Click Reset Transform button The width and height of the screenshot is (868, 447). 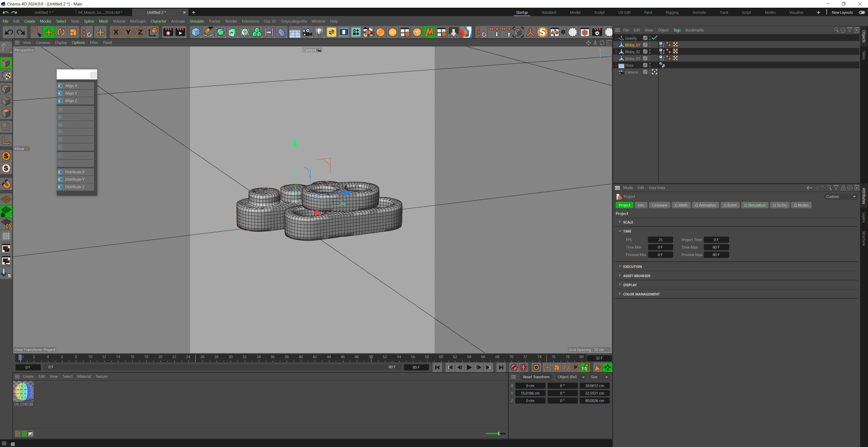coord(536,377)
